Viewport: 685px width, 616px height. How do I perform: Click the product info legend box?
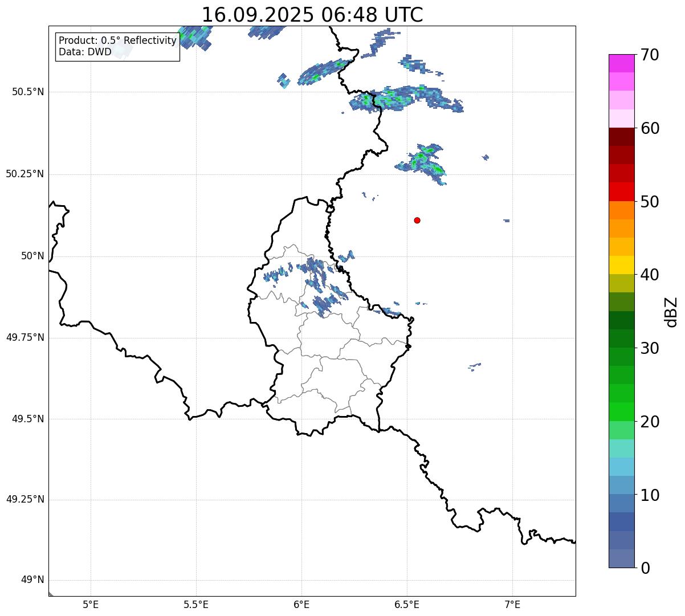tap(117, 46)
